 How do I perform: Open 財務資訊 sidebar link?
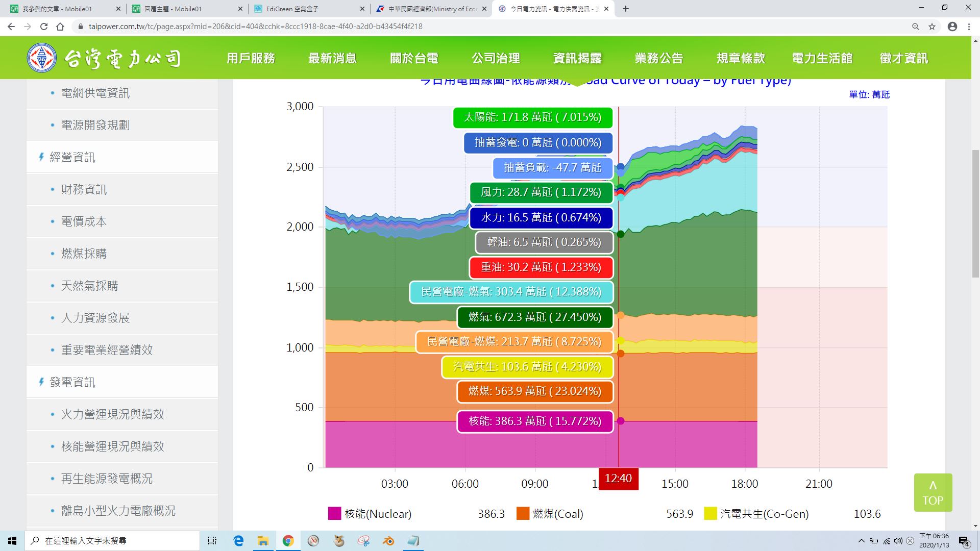tap(84, 189)
